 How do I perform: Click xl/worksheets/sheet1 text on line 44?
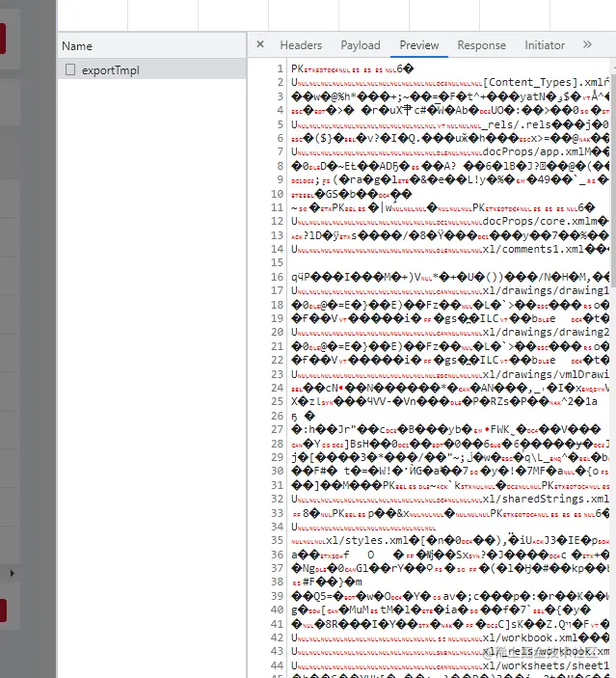(x=546, y=665)
